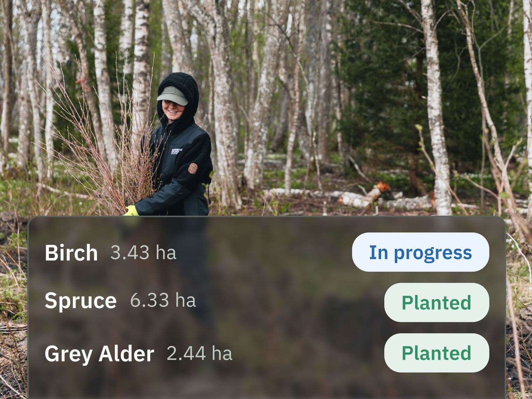Click the 3.43 ha area value

point(143,253)
